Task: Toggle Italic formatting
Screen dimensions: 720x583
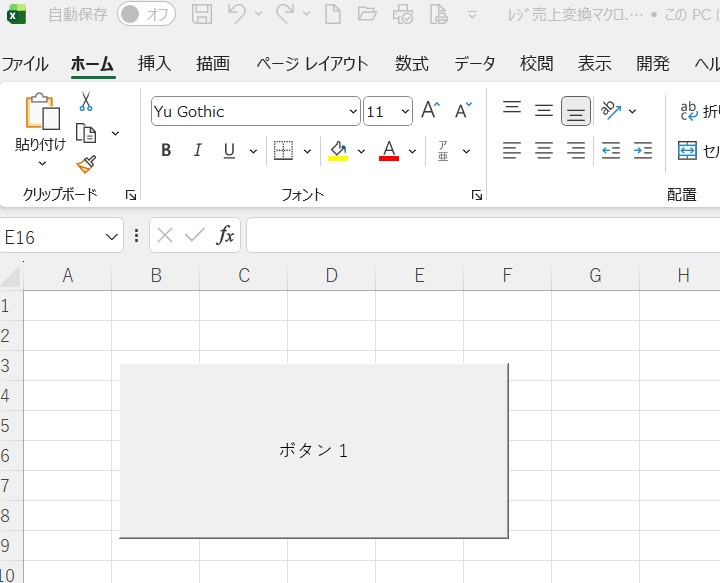Action: (x=197, y=151)
